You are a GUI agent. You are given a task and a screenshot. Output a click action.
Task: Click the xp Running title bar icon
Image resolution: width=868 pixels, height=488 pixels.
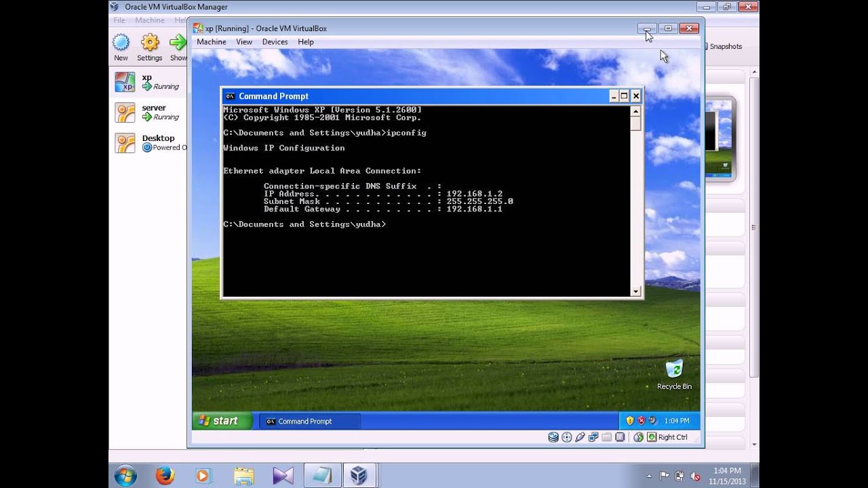coord(198,28)
